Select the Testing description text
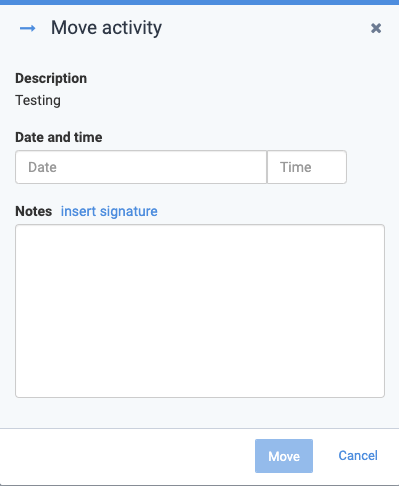The height and width of the screenshot is (486, 399). click(x=38, y=100)
